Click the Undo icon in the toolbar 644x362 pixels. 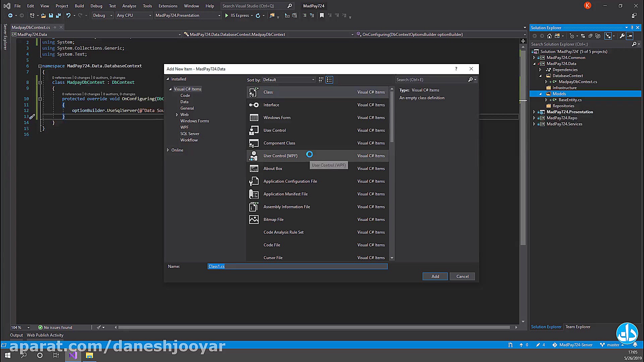pyautogui.click(x=68, y=15)
